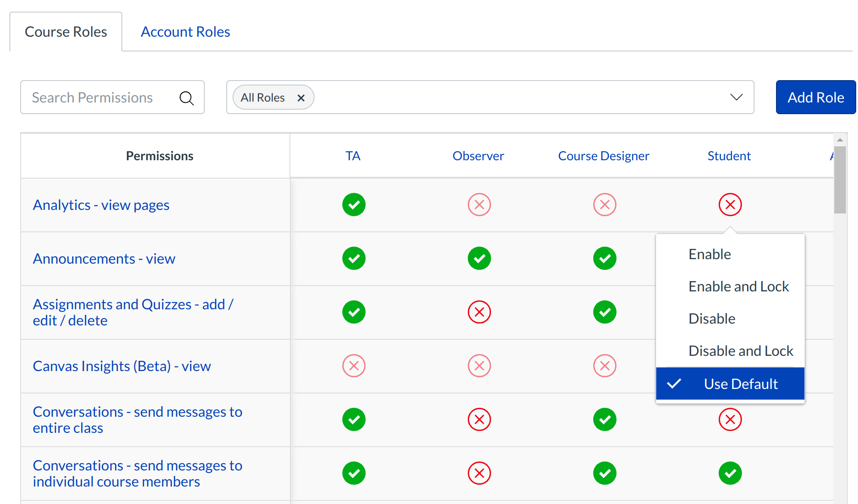Open the Canvas Insights (Beta) - view link
The height and width of the screenshot is (504, 858).
[121, 366]
